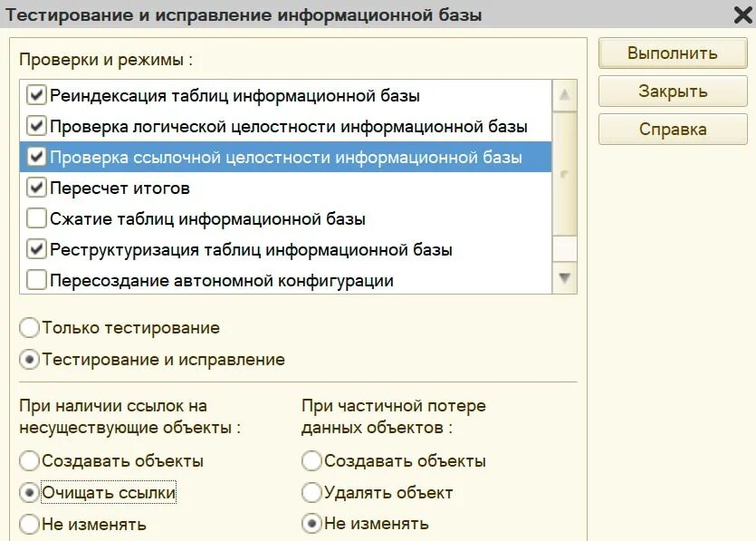
Task: Enable Сжатие таблиц информационной базы
Action: [36, 218]
